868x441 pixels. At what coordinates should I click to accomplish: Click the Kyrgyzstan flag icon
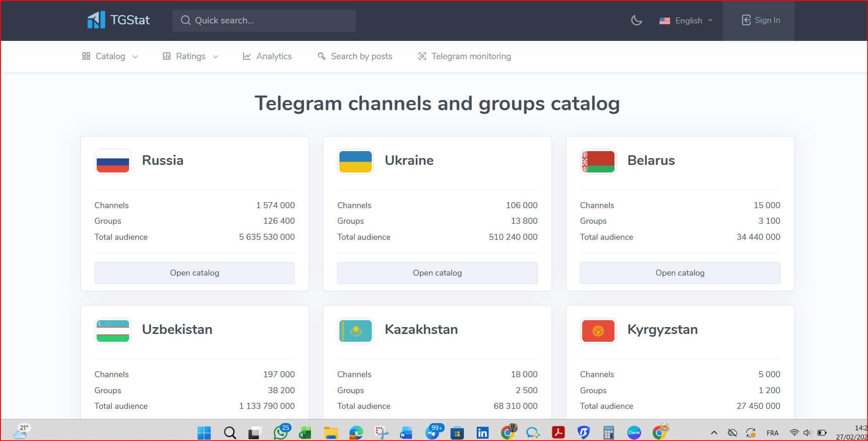(598, 331)
